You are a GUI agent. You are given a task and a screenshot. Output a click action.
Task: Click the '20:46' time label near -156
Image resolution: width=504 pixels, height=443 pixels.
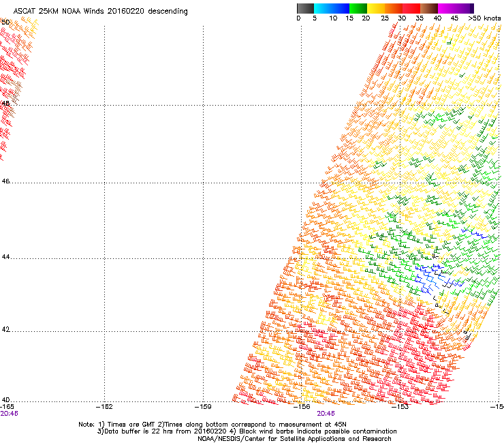(x=326, y=414)
